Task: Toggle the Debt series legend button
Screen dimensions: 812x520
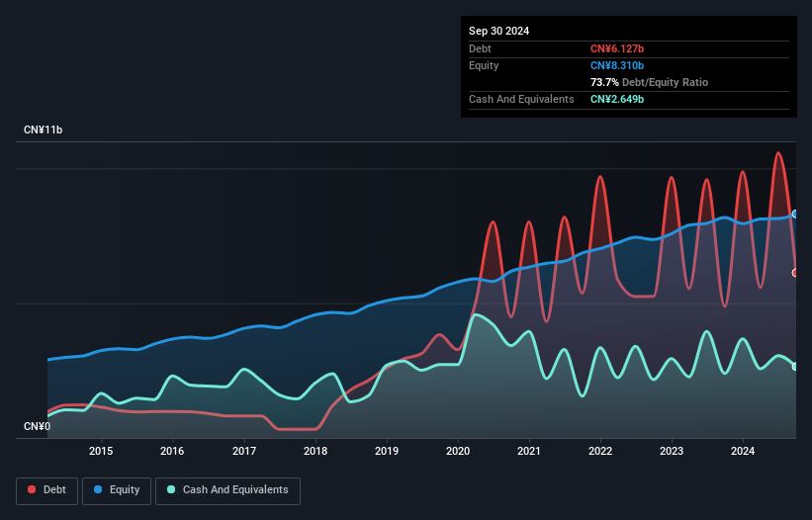Action: click(47, 490)
